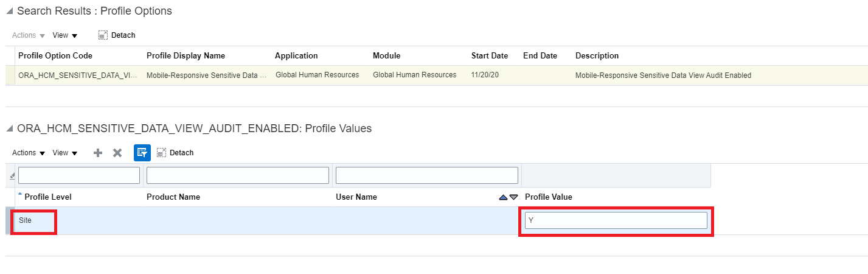Sort User Name column ascending
This screenshot has height=274, width=868.
[503, 197]
